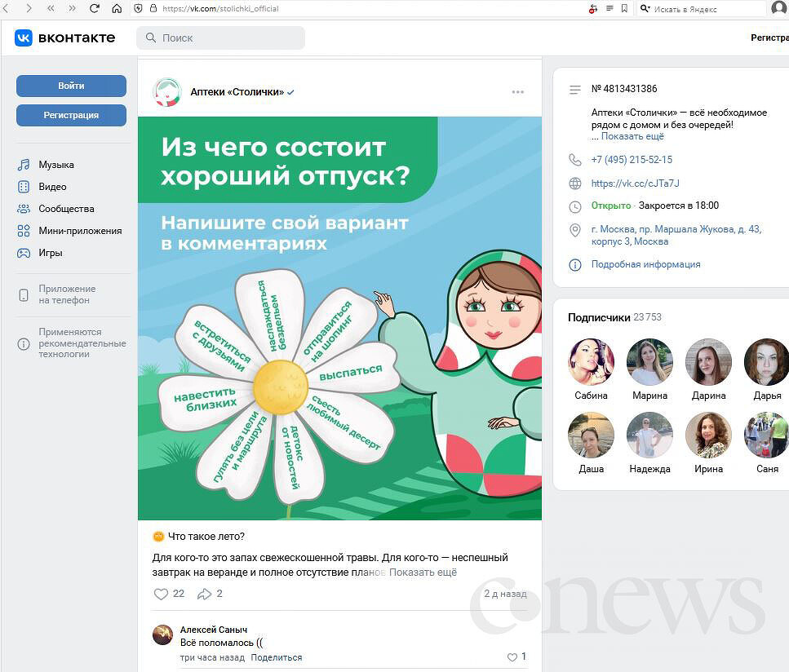Like Алексей Саныч's comment heart
789x672 pixels.
click(512, 657)
